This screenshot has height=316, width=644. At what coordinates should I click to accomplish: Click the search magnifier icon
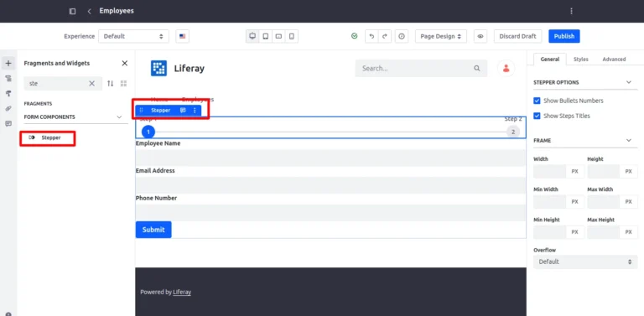[477, 68]
